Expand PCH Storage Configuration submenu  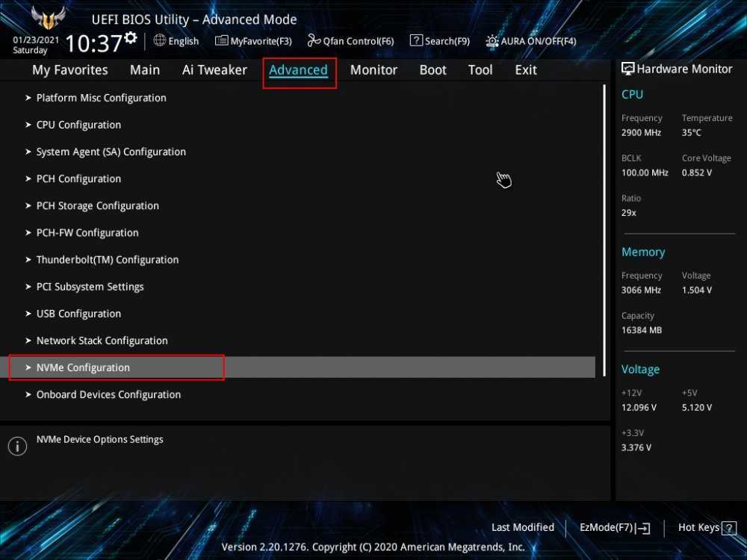pyautogui.click(x=97, y=205)
